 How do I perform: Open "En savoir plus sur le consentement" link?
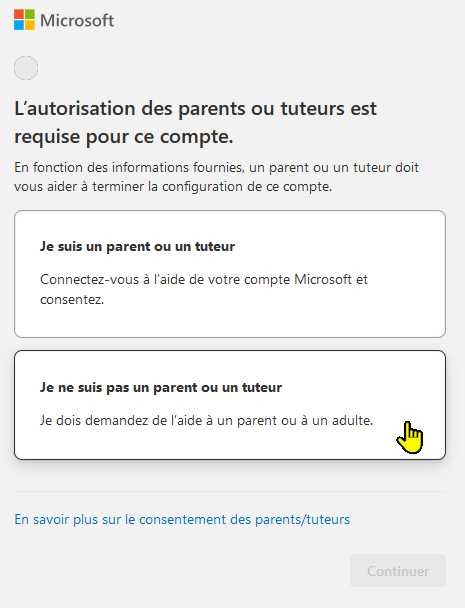coord(182,519)
